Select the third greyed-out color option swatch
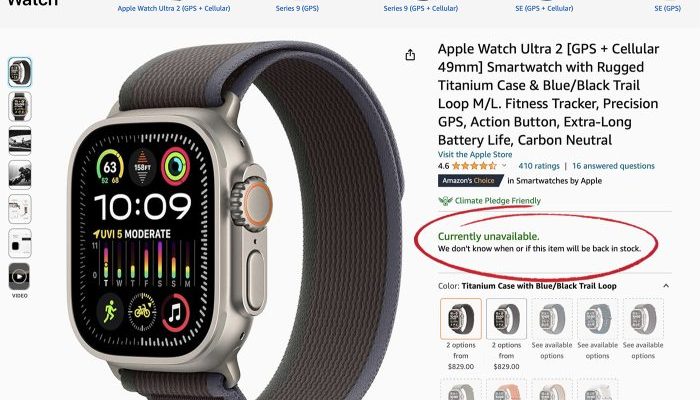 552,319
